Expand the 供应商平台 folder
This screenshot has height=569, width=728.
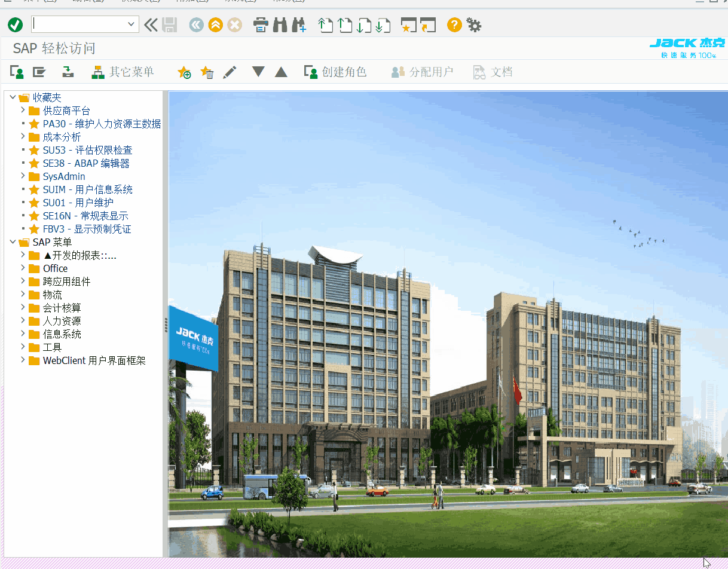point(23,110)
